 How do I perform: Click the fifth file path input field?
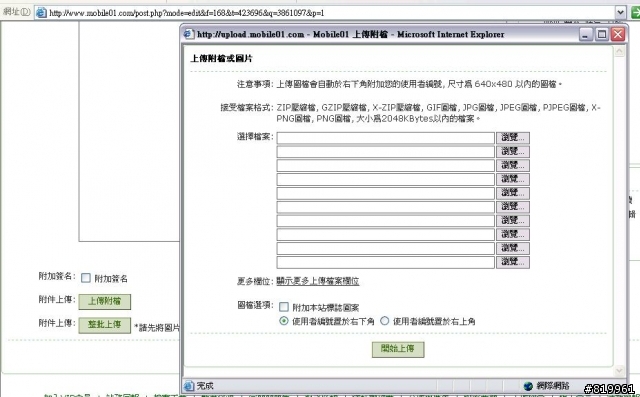385,193
